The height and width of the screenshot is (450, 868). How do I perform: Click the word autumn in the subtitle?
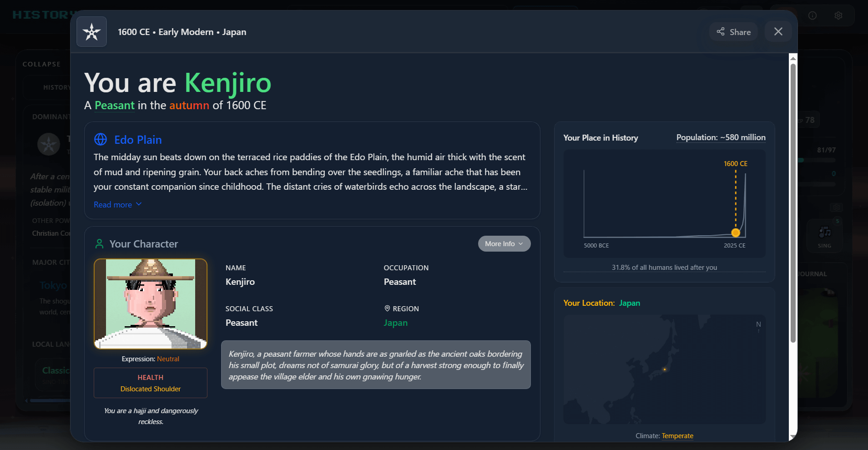(x=189, y=106)
